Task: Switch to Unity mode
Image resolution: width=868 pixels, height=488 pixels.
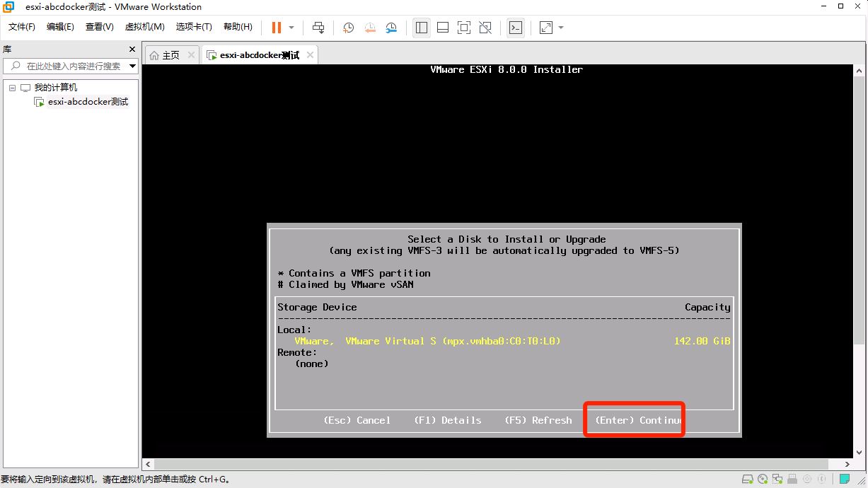Action: (x=485, y=28)
